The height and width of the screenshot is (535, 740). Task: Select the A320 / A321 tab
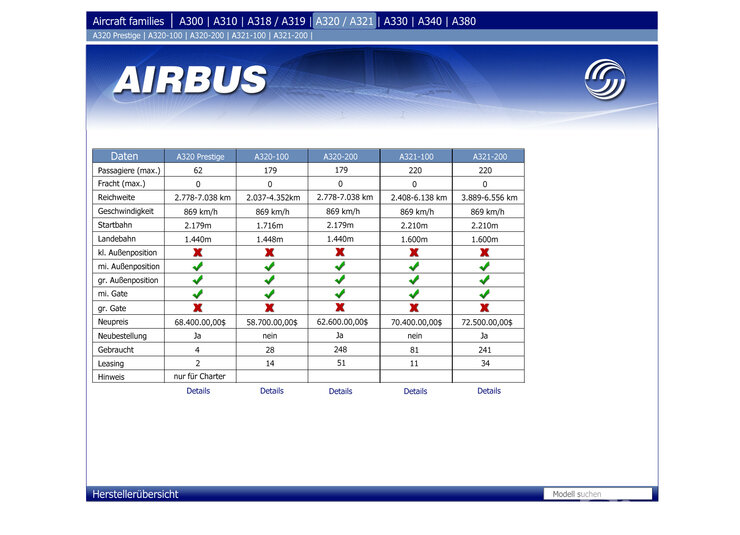pos(345,21)
